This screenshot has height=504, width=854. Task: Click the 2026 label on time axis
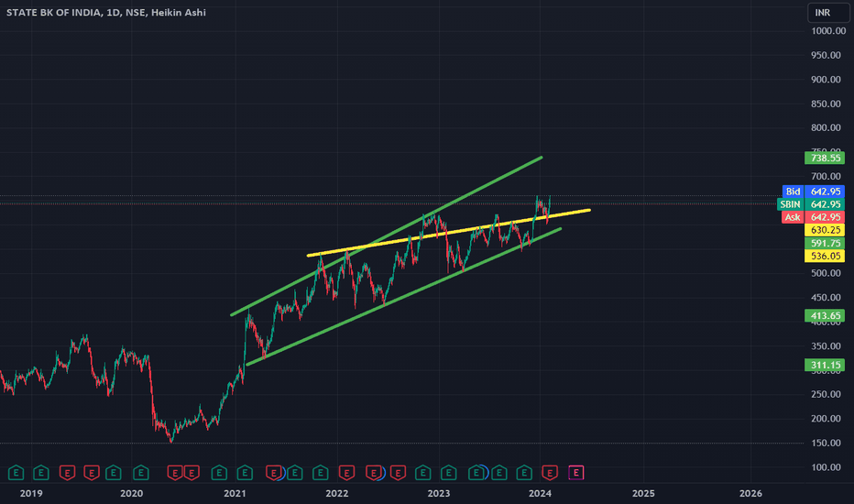tap(750, 493)
